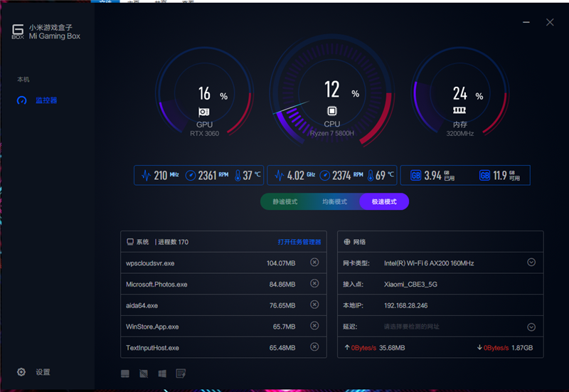This screenshot has width=569, height=392.
Task: Click the Xiaomi_CBE3_5G access point name
Action: coord(410,284)
